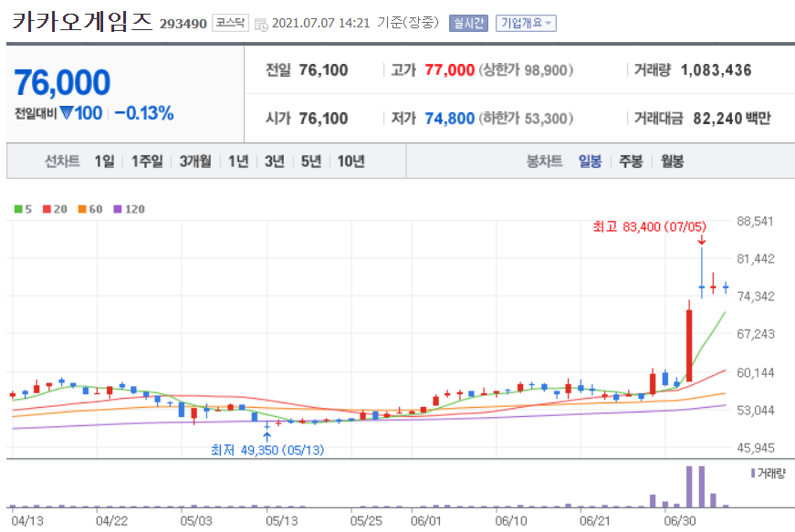Click the 05/13 date axis label

tap(282, 521)
